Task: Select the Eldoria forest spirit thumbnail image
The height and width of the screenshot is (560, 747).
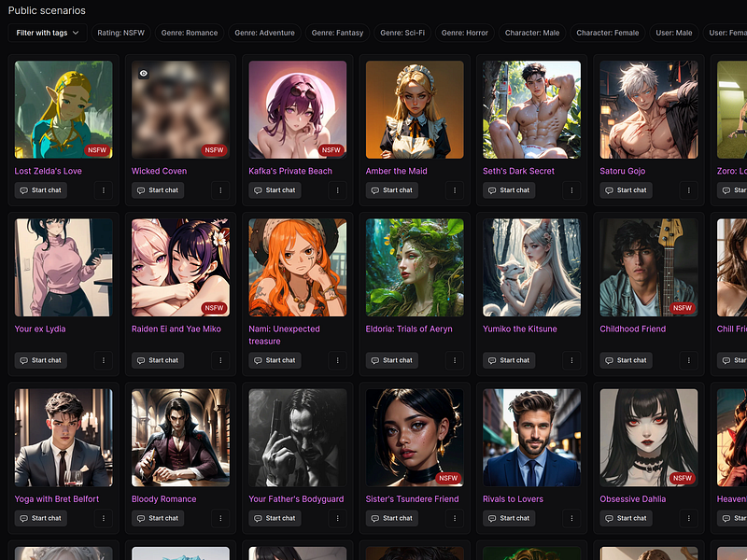Action: click(x=415, y=268)
